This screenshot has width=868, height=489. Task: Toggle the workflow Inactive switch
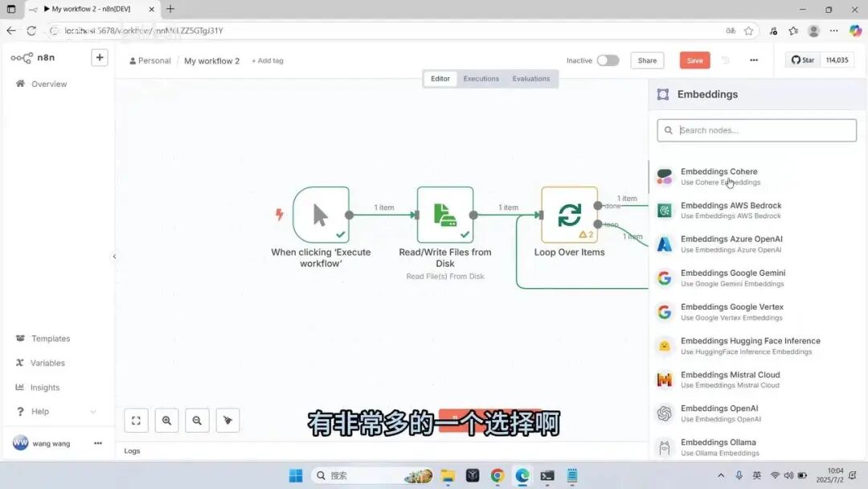tap(608, 60)
